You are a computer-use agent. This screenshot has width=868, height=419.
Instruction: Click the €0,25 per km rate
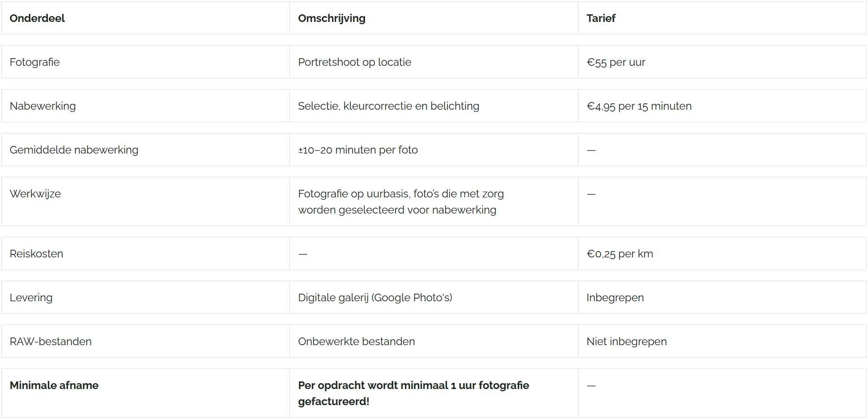(620, 254)
